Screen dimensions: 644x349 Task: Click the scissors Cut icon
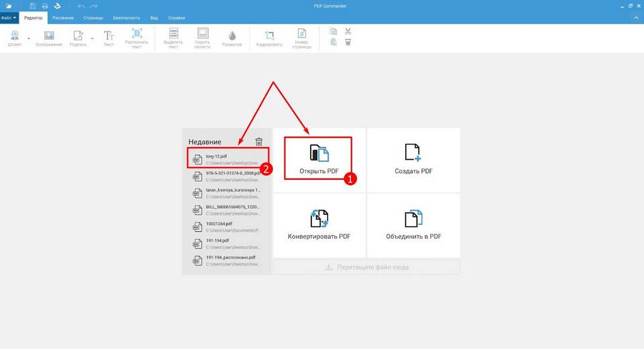(x=348, y=32)
